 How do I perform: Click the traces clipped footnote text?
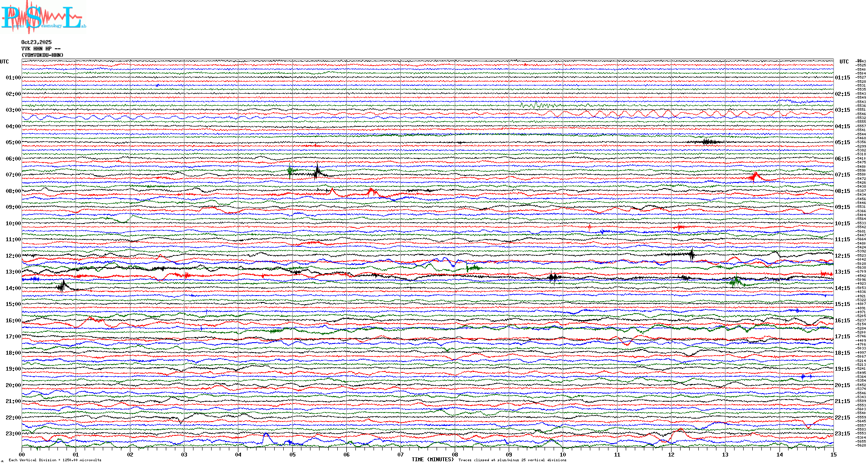[512, 460]
